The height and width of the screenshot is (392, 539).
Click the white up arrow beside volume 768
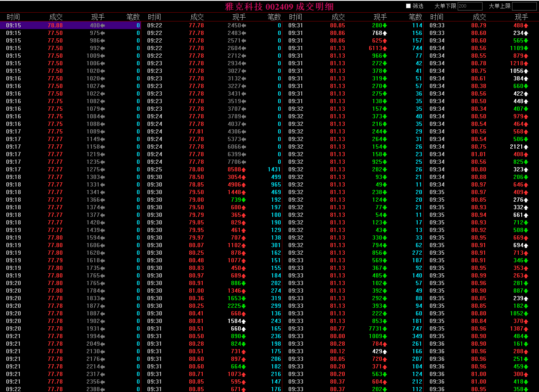pos(385,33)
